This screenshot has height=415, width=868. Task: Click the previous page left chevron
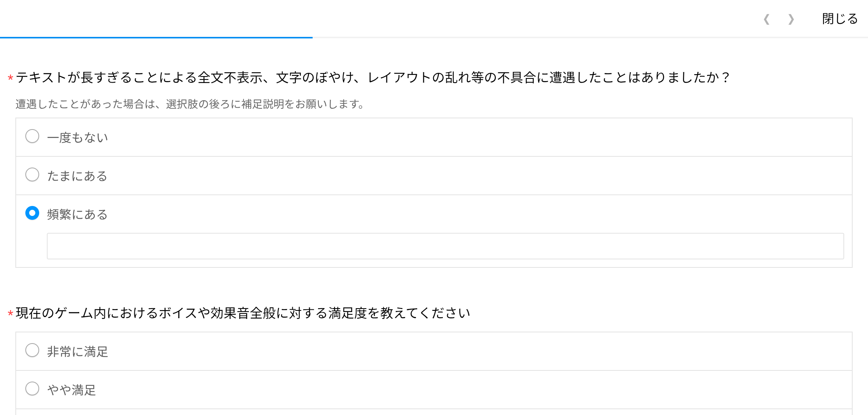coord(767,19)
